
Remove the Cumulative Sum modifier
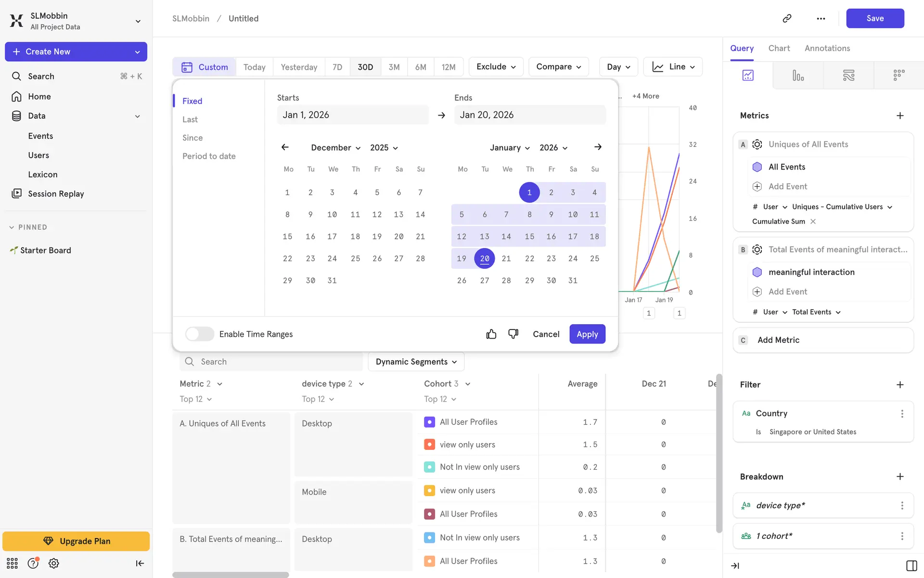click(813, 222)
